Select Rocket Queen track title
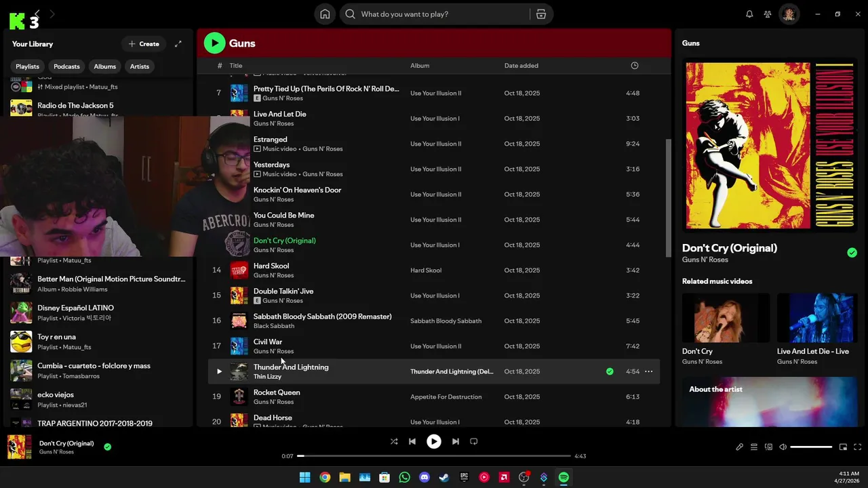 (277, 392)
